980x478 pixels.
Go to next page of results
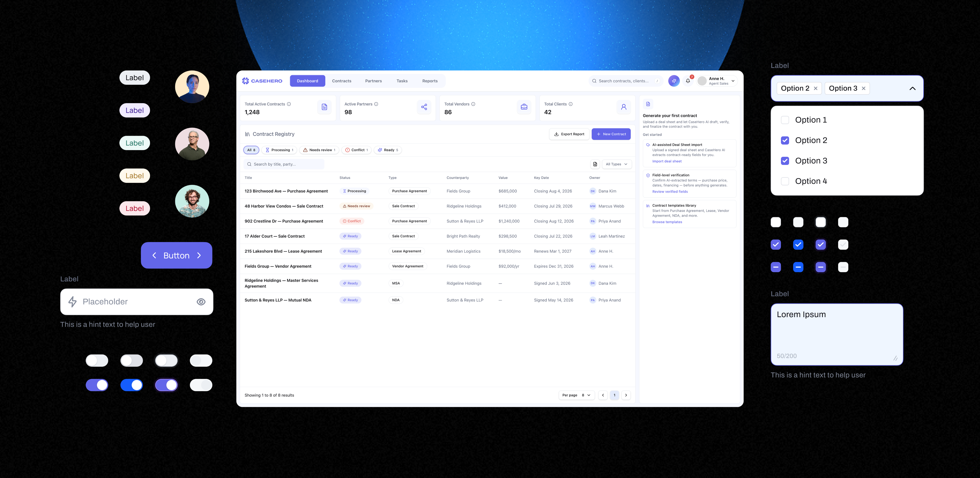[626, 395]
